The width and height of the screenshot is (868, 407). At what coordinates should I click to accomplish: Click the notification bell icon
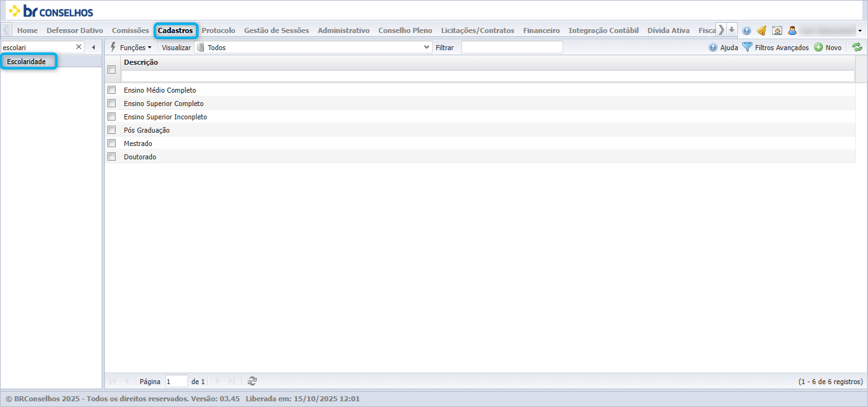[761, 30]
